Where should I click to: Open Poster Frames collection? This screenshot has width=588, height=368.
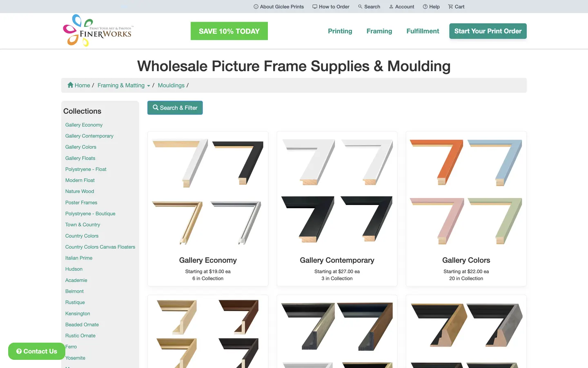tap(81, 202)
